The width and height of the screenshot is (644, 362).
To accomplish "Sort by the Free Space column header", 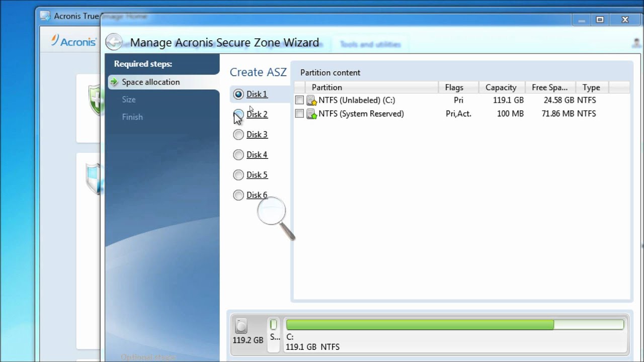I will pyautogui.click(x=550, y=87).
